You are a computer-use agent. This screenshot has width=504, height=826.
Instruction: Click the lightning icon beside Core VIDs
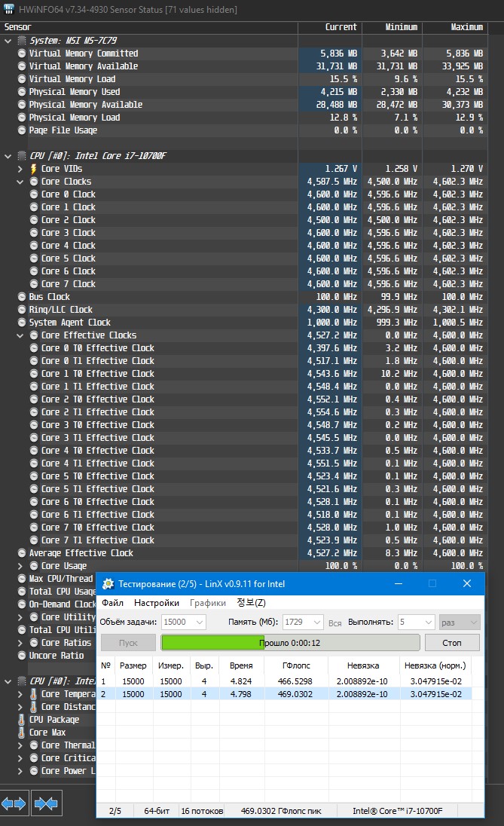(34, 169)
